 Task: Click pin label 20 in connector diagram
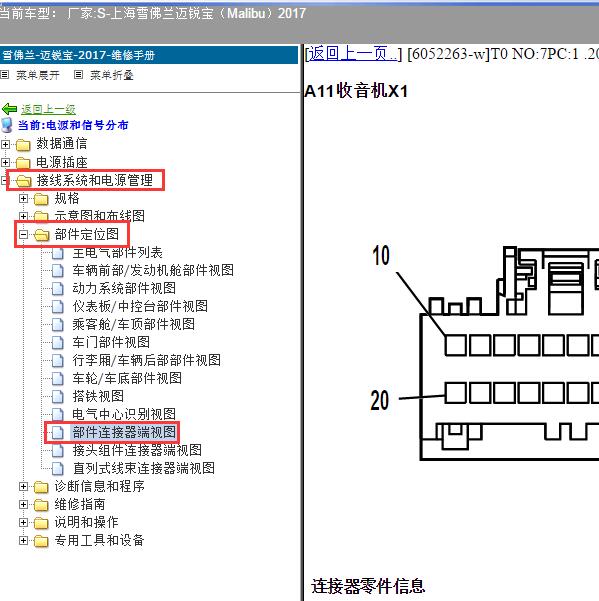coord(380,401)
